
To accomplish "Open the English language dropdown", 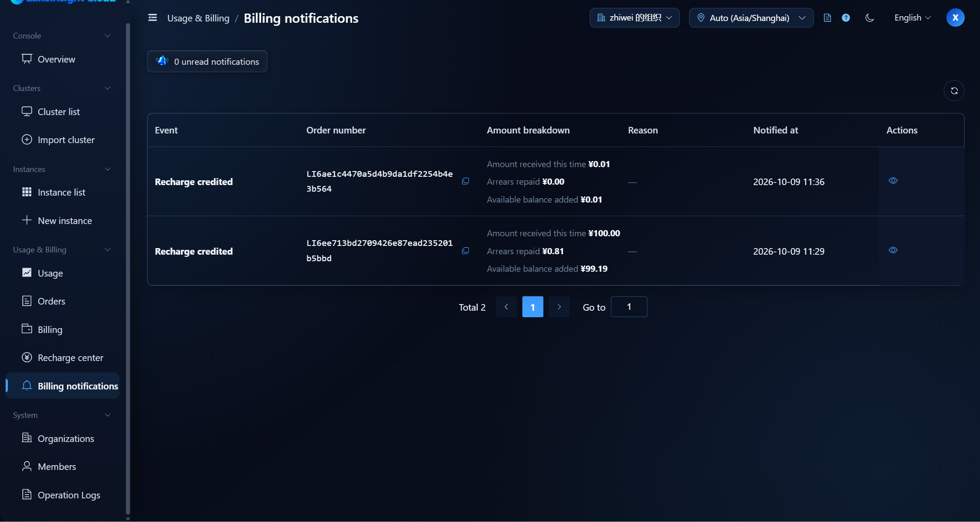I will (x=912, y=18).
